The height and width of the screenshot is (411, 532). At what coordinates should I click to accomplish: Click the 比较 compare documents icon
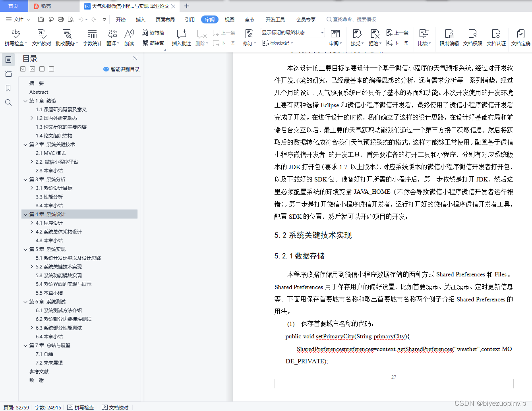(x=424, y=34)
